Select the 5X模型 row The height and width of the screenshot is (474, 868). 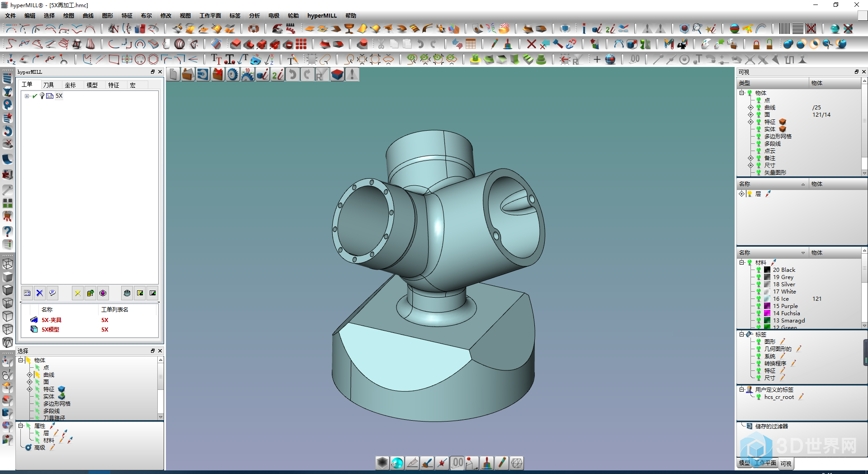tap(90, 329)
